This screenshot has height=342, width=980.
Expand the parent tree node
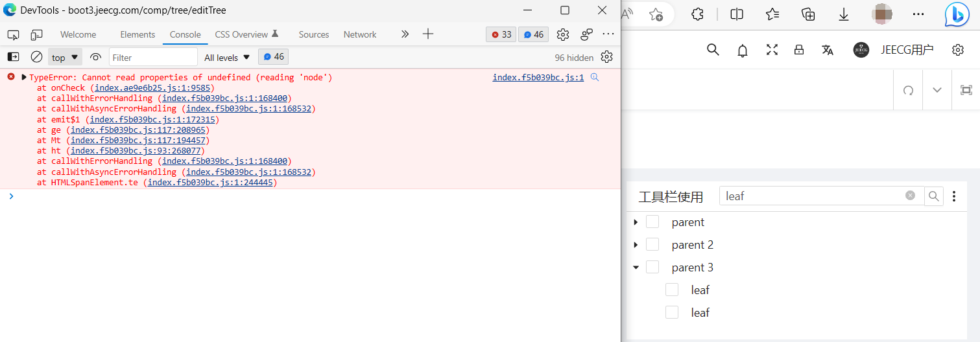(x=636, y=222)
